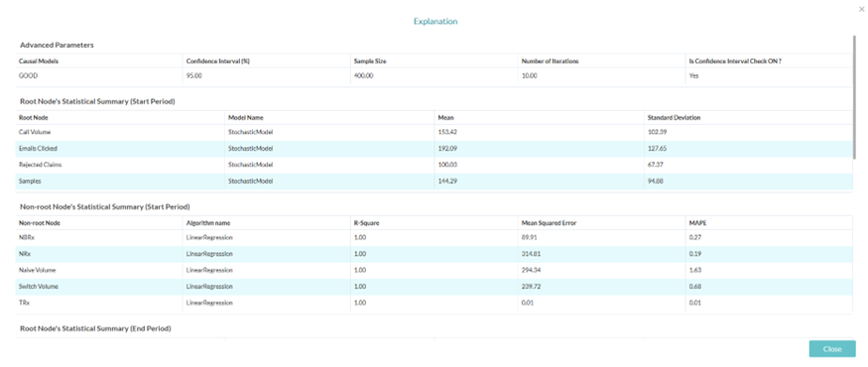Click the dialog's vertical scrollbar

[855, 97]
